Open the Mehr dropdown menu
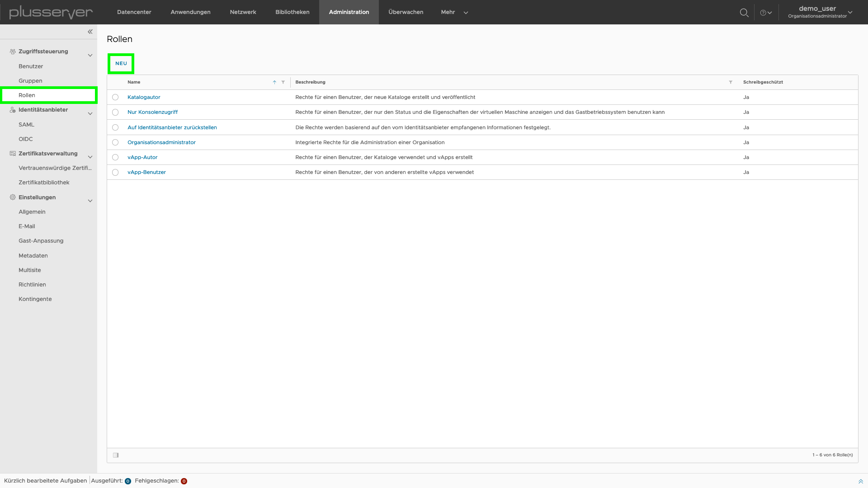This screenshot has width=868, height=488. point(454,12)
